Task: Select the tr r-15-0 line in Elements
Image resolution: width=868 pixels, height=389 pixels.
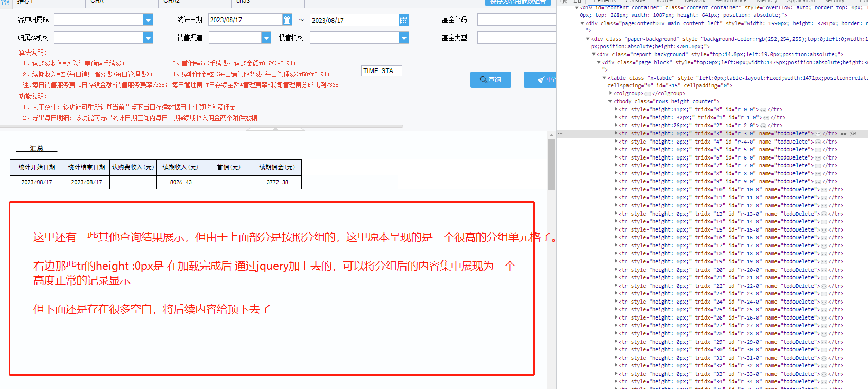Action: (712, 230)
